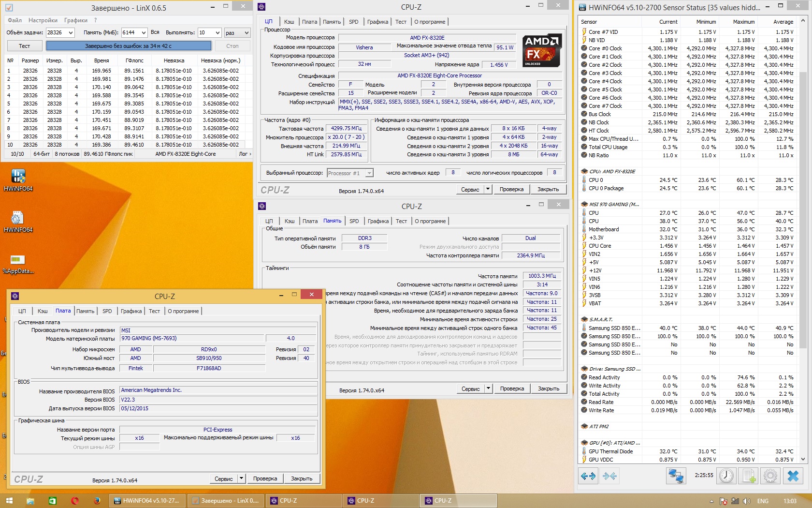This screenshot has width=812, height=508.
Task: Expand the Сервис arrow in the CPU-Z memory window
Action: coord(488,388)
